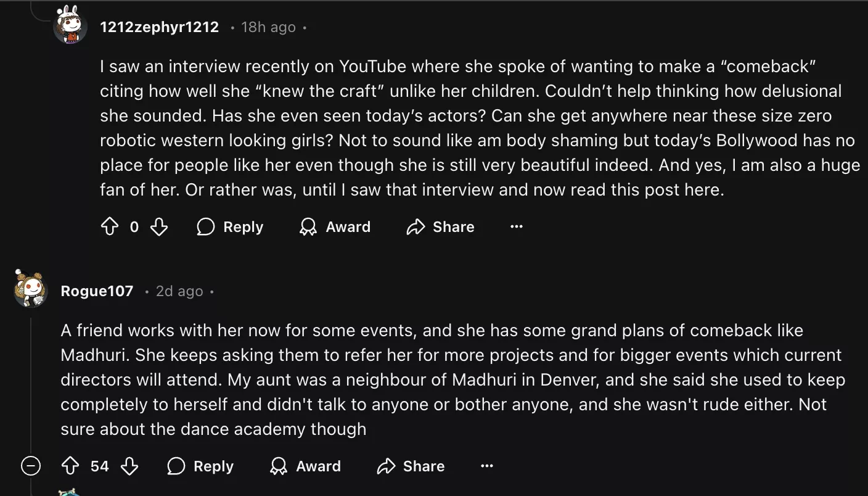The image size is (868, 496).
Task: Open more options menu on Rogue107's comment
Action: (487, 466)
